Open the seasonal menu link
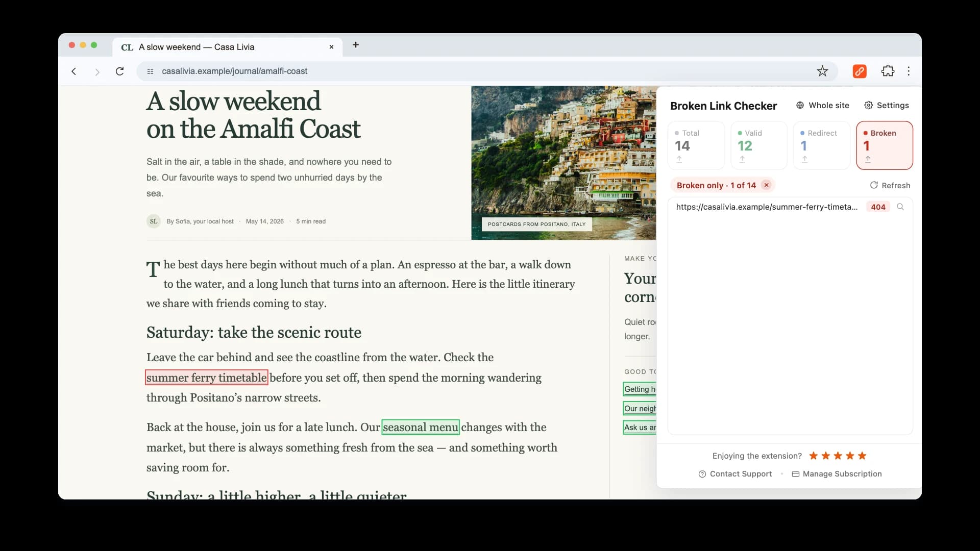The height and width of the screenshot is (551, 980). pyautogui.click(x=421, y=427)
